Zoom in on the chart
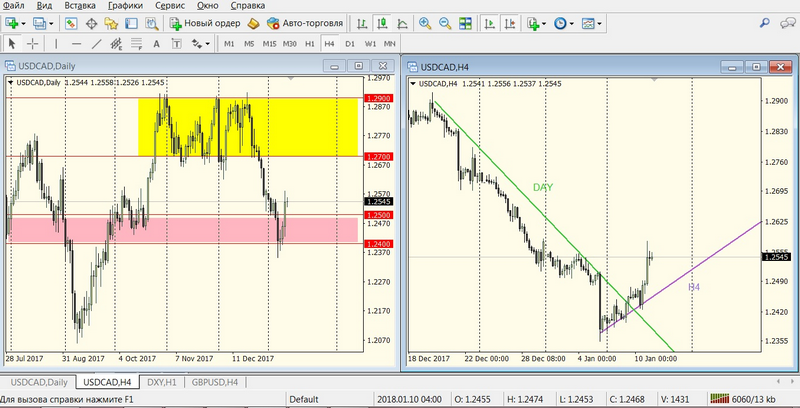800x408 pixels. 425,23
